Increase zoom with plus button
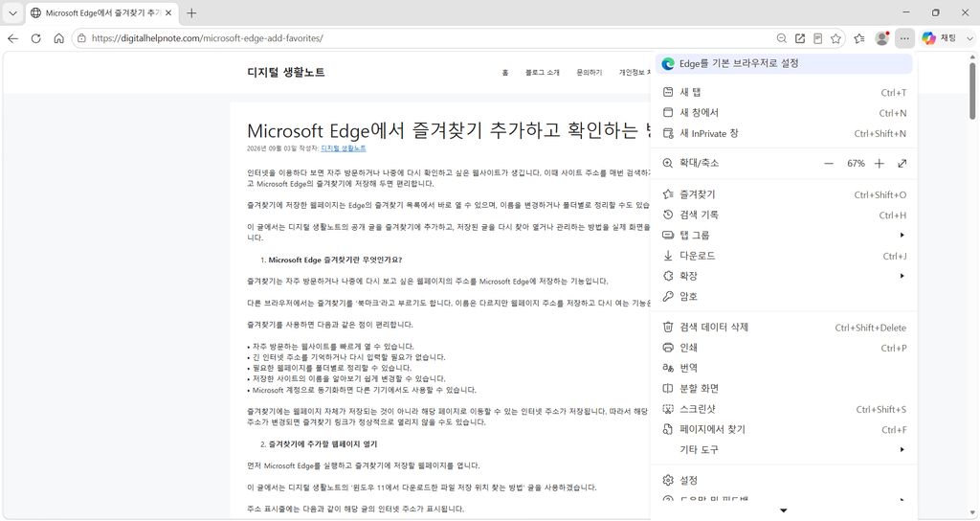 coord(879,163)
